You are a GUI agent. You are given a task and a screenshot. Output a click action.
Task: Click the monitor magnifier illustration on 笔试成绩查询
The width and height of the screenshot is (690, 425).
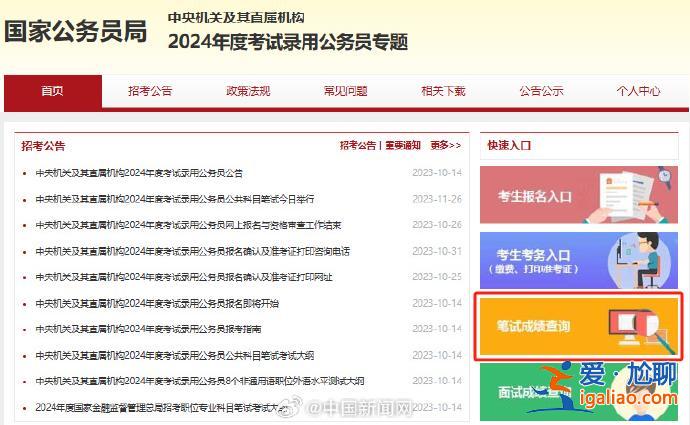tap(642, 331)
